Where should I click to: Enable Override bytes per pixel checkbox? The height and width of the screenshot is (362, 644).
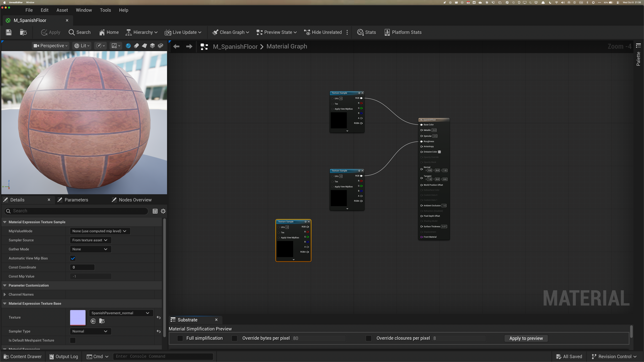coord(234,338)
